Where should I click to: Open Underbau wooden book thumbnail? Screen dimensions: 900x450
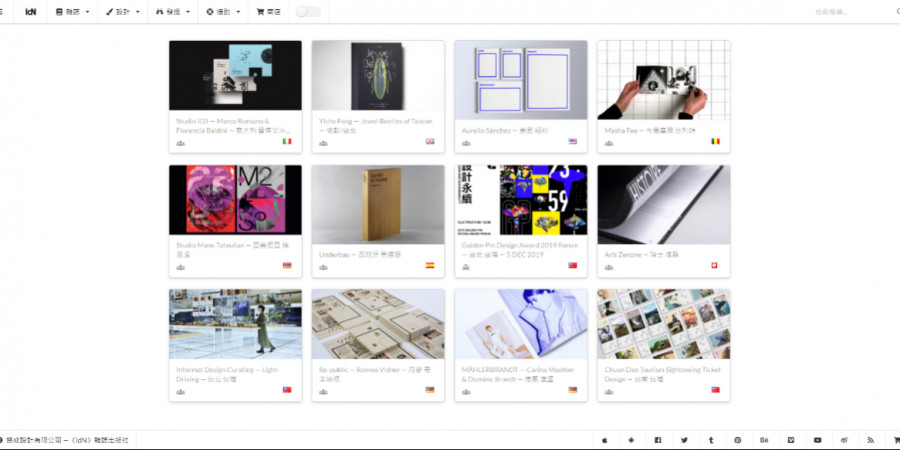378,204
